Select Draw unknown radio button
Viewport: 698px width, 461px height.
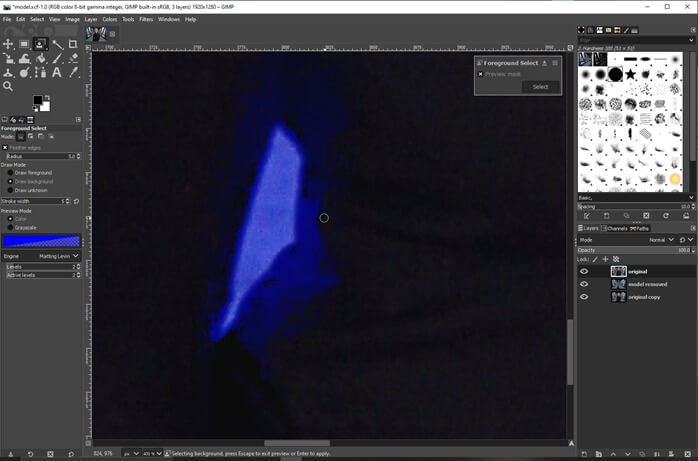(10, 190)
